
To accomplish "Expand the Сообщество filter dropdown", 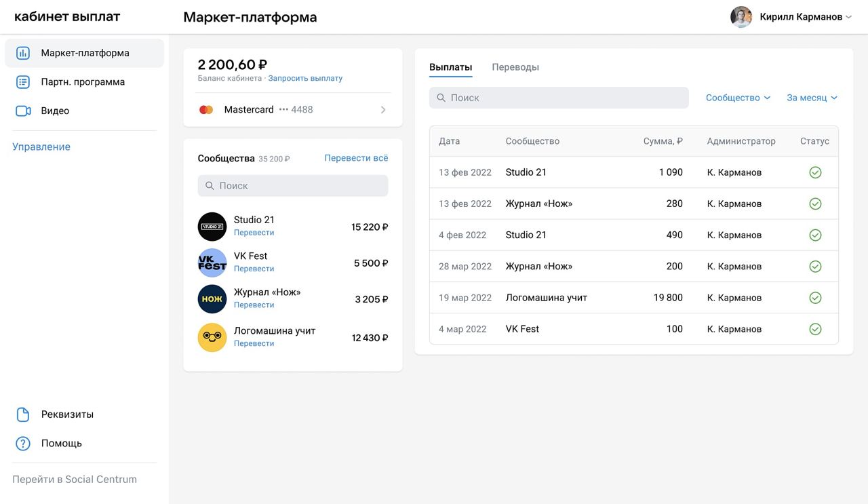I will click(x=738, y=98).
